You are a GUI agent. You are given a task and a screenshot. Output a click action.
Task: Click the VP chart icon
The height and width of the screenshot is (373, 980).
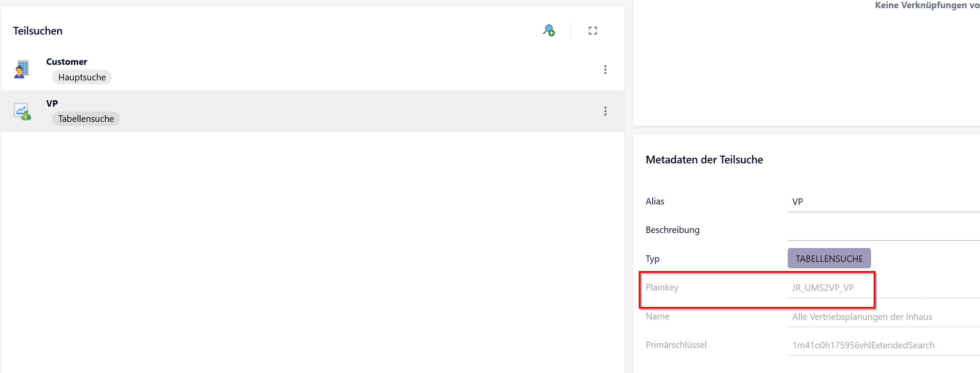(x=22, y=111)
